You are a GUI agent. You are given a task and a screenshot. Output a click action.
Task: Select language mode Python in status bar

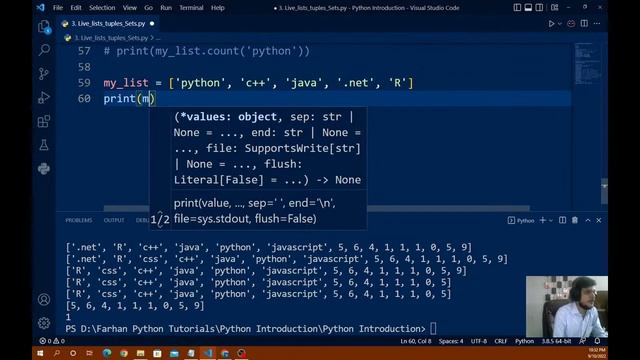click(524, 341)
